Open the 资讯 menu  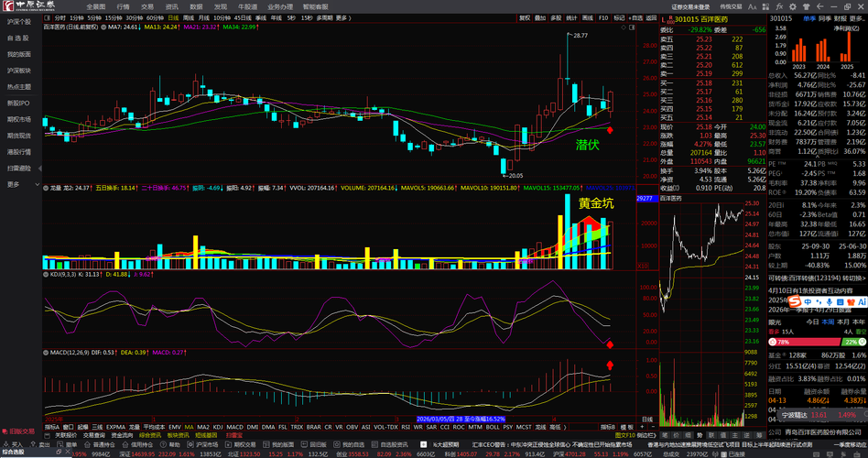pos(171,7)
